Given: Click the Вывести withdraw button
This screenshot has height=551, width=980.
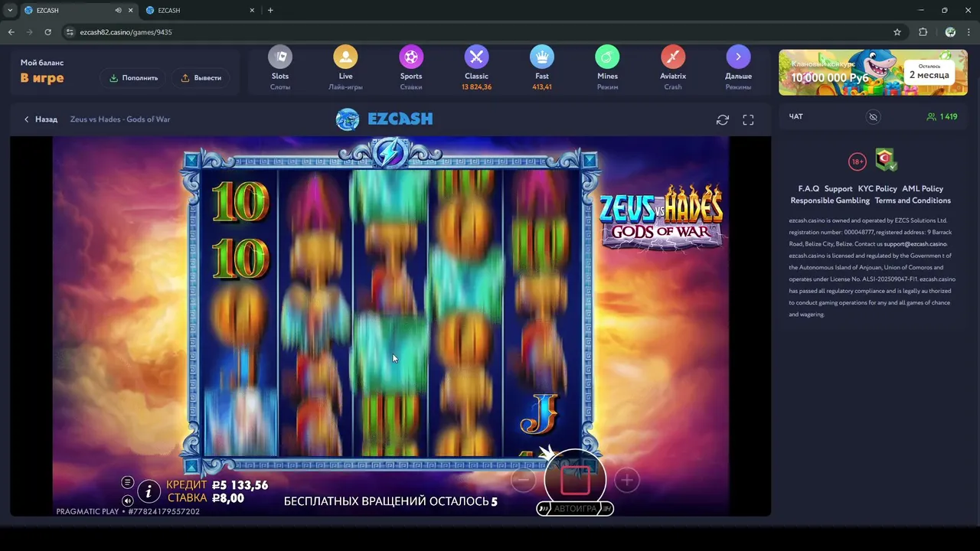Looking at the screenshot, I should [x=201, y=78].
